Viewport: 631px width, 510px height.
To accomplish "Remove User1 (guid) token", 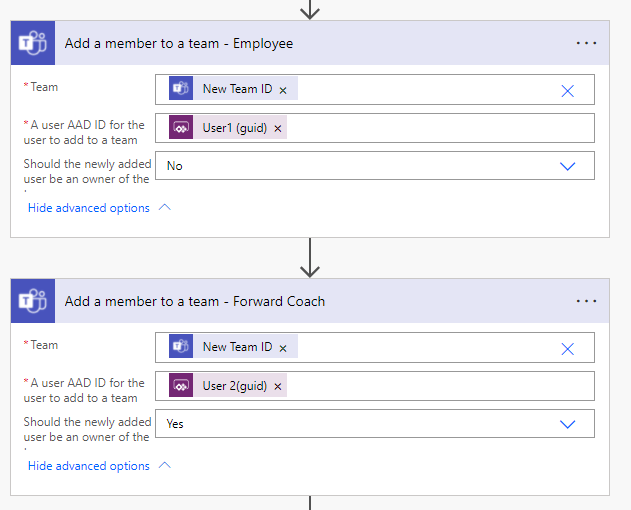I will (x=278, y=128).
